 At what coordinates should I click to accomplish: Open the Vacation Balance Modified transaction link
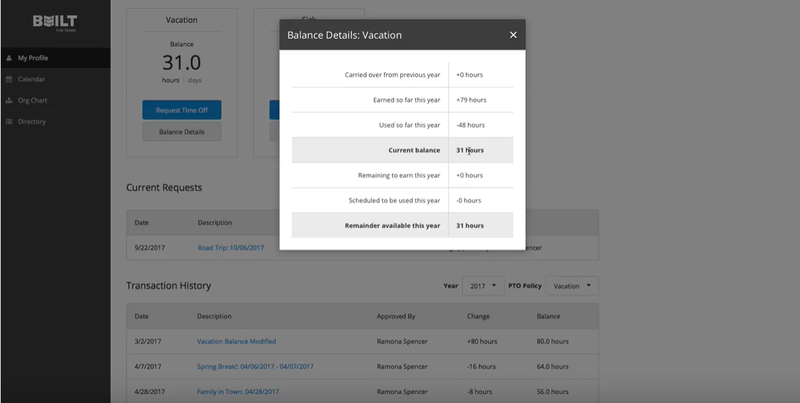[x=237, y=341]
